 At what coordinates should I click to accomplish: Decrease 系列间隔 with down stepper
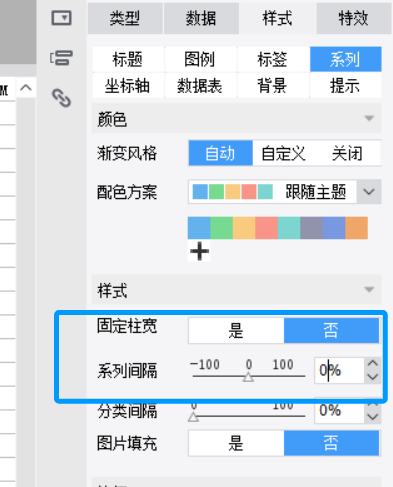coord(373,377)
